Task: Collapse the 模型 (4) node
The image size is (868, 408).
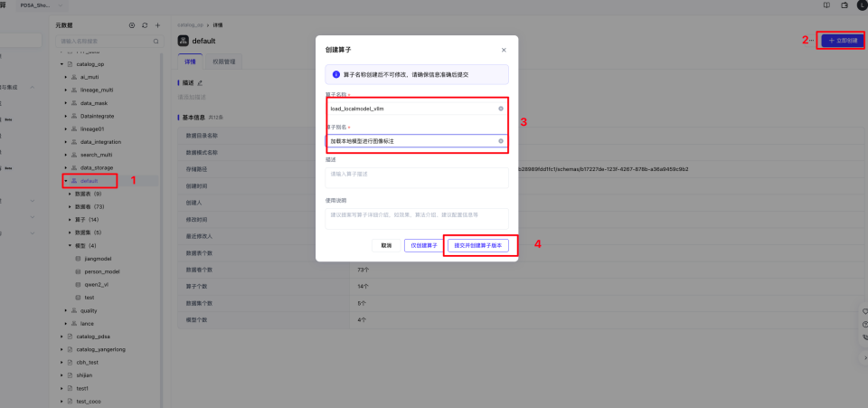Action: [x=70, y=245]
